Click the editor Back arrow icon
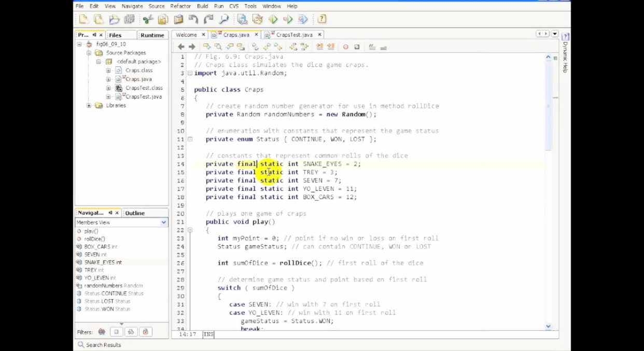The height and width of the screenshot is (351, 644). click(x=181, y=47)
